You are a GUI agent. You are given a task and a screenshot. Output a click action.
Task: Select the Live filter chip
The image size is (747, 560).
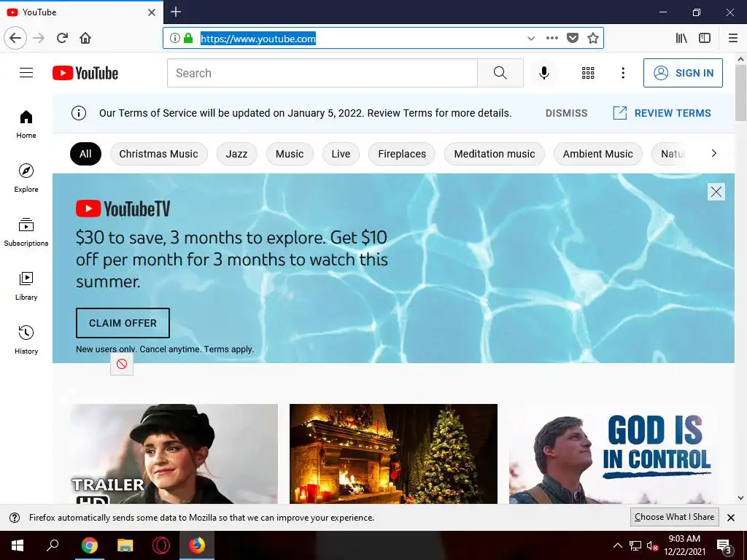pos(341,154)
